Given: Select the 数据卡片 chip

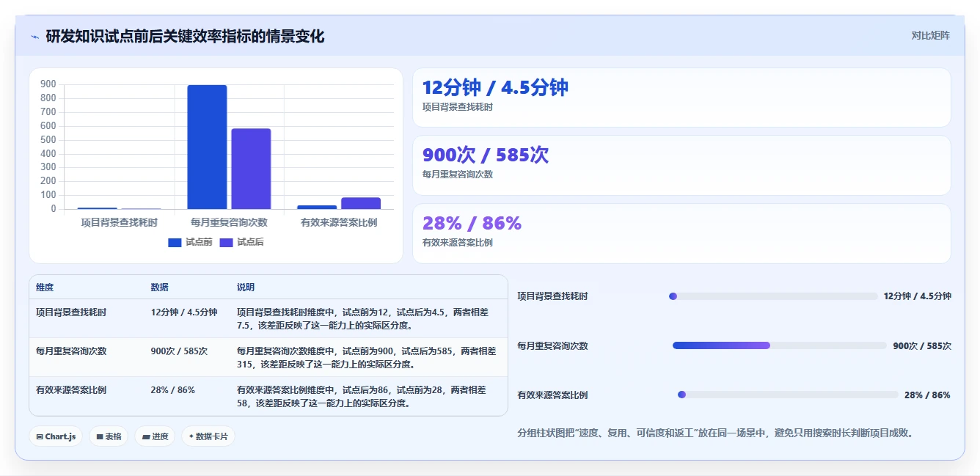Looking at the screenshot, I should tap(208, 436).
